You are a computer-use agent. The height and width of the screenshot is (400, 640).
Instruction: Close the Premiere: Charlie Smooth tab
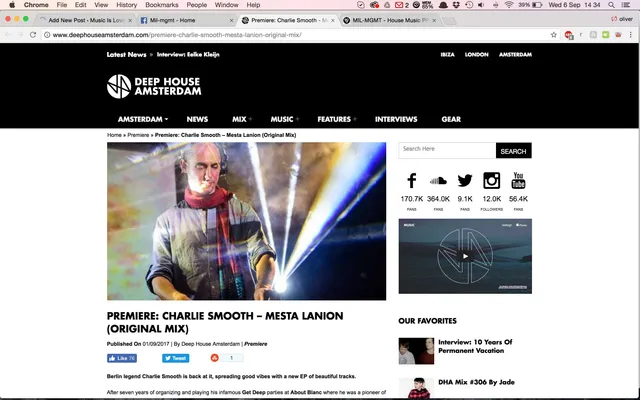pyautogui.click(x=333, y=20)
